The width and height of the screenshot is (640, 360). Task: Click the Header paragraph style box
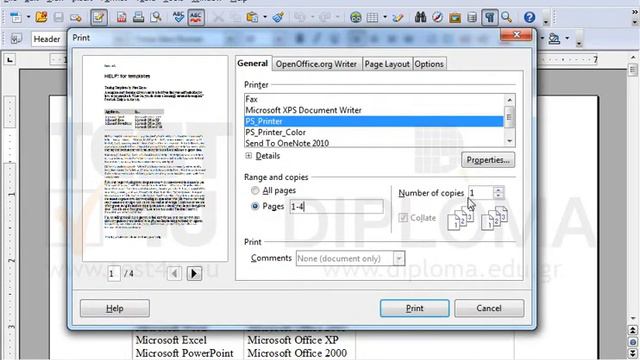click(x=48, y=39)
